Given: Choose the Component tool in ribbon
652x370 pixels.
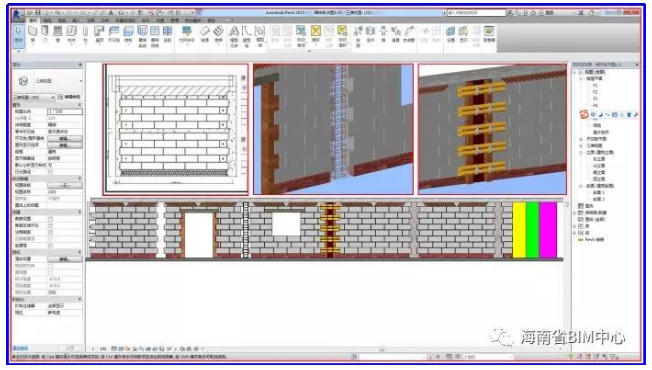Looking at the screenshot, I should 72,34.
